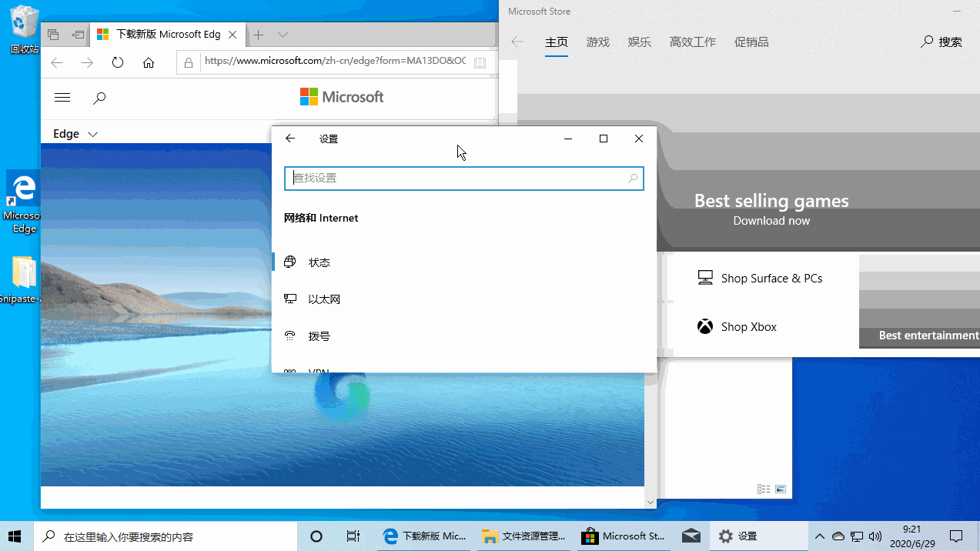Show hidden system tray icons
This screenshot has width=980, height=551.
click(x=819, y=536)
